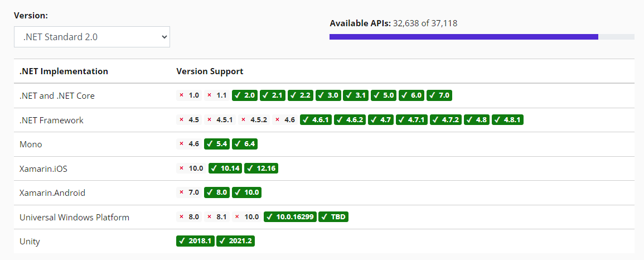The width and height of the screenshot is (644, 260).
Task: Click unsupported Xamarin.Android 7.0 badge
Action: pyautogui.click(x=189, y=192)
